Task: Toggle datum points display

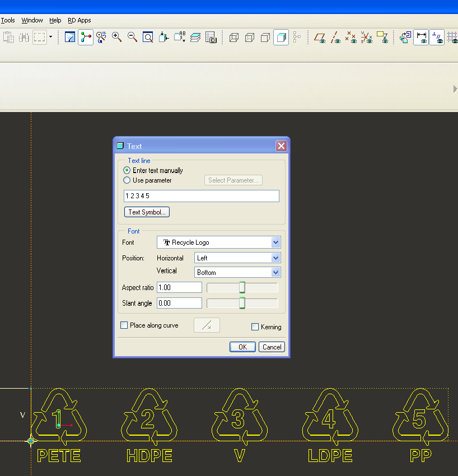Action: click(x=351, y=38)
